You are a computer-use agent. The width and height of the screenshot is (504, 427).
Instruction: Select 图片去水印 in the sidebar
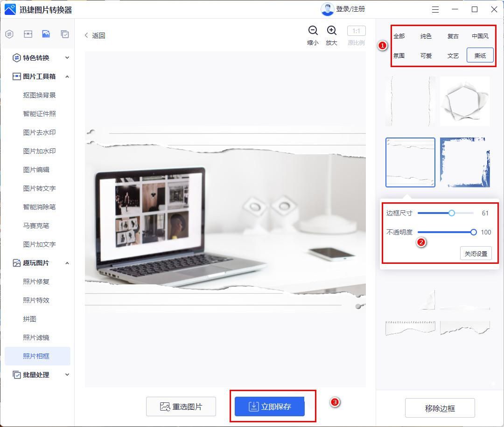coord(39,132)
